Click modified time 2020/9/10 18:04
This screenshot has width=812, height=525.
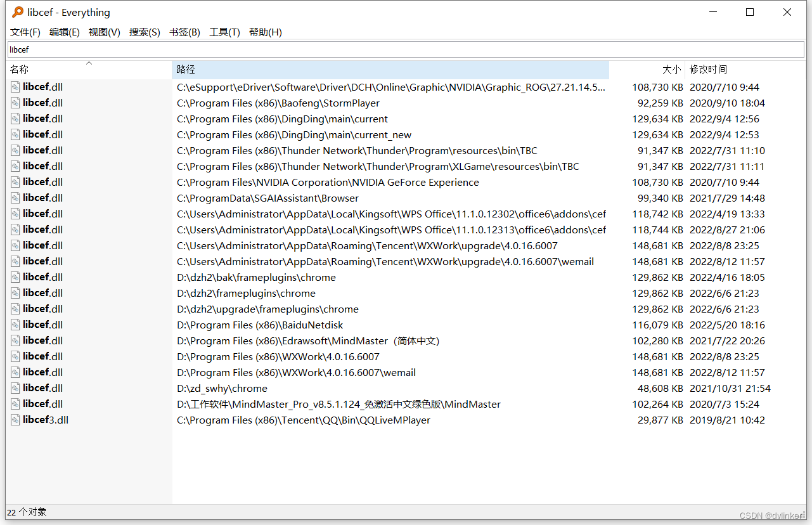[727, 103]
